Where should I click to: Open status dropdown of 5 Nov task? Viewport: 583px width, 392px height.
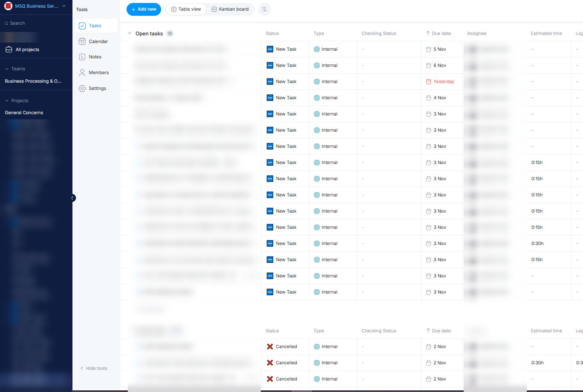285,49
